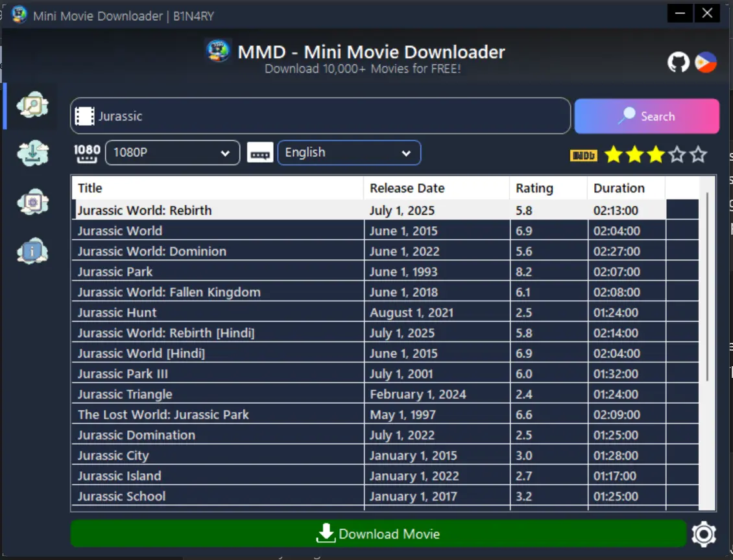Viewport: 733px width, 560px height.
Task: Open the English language dropdown
Action: coord(349,153)
